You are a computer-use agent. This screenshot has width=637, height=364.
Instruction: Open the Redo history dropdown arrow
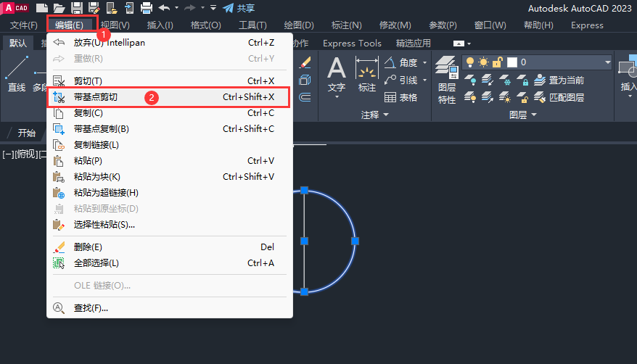tap(202, 8)
